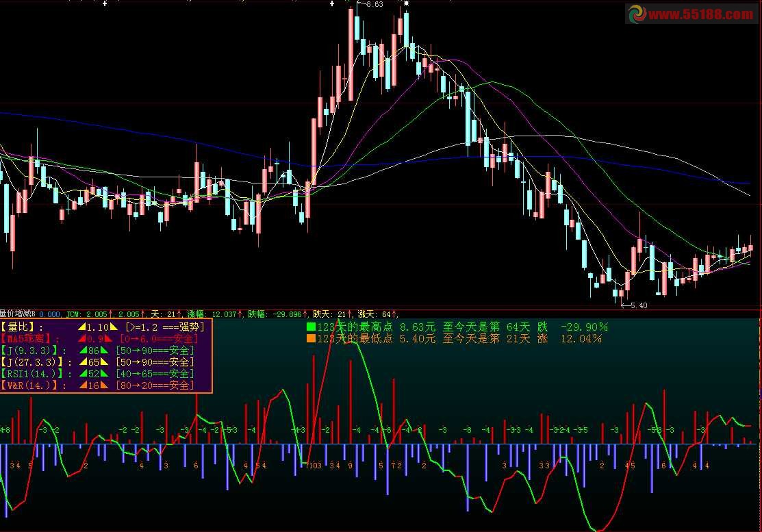Click the [80→20===安全] range text
The height and width of the screenshot is (532, 762).
[155, 385]
